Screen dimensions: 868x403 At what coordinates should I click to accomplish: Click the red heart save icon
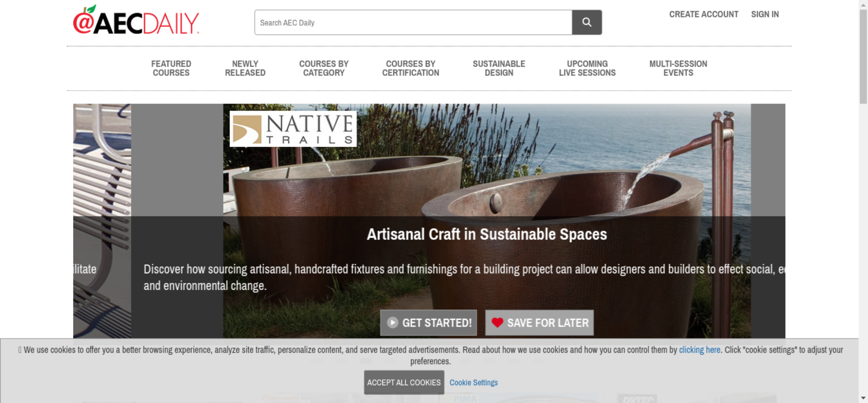(497, 322)
